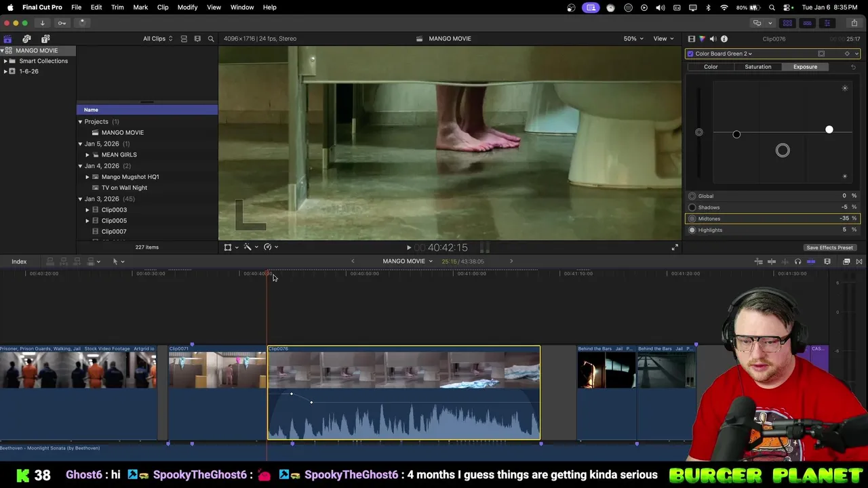Screen dimensions: 868x488
Task: Collapse the Jan 5, 2026 group
Action: (80, 144)
